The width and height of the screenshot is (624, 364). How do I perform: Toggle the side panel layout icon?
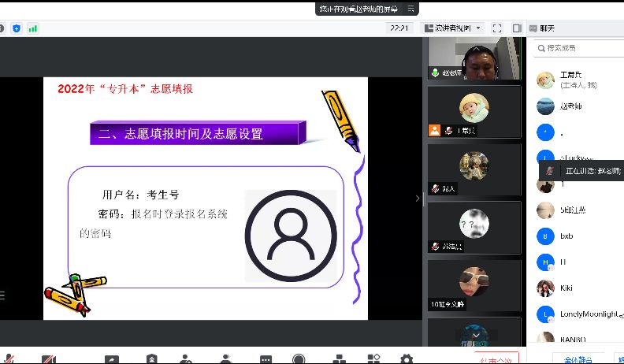517,28
